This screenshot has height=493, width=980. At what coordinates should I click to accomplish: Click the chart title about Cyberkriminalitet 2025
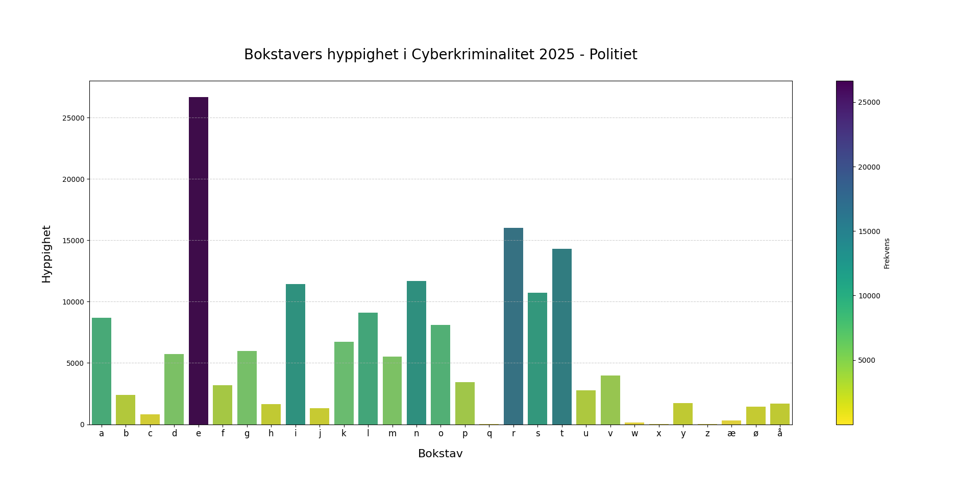click(440, 55)
